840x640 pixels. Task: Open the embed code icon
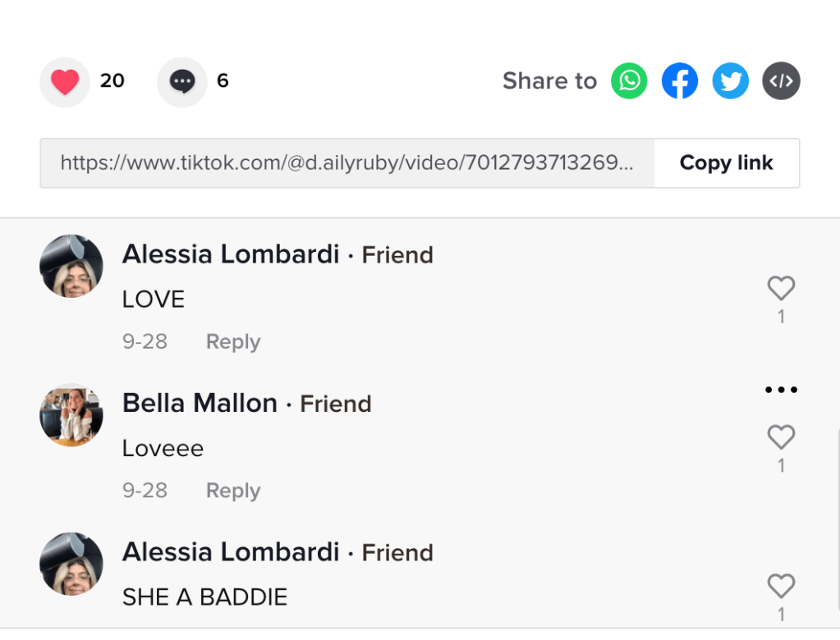(x=781, y=81)
